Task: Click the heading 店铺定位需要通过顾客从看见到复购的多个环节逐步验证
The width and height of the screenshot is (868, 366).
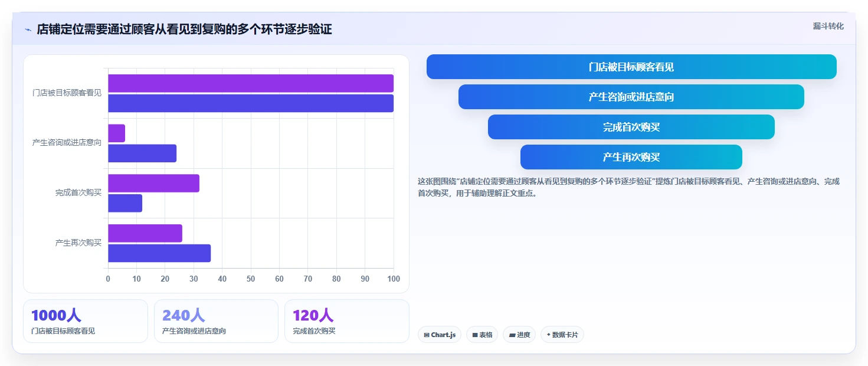Action: (x=184, y=30)
